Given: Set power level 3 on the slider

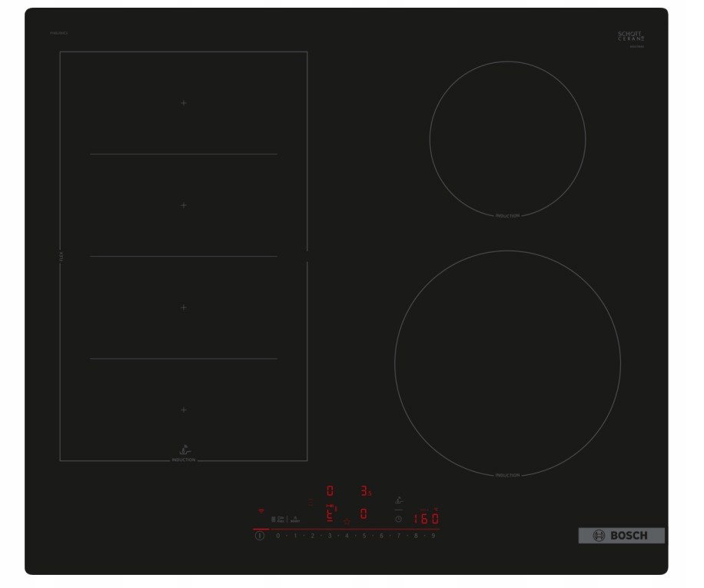Looking at the screenshot, I should (x=330, y=536).
